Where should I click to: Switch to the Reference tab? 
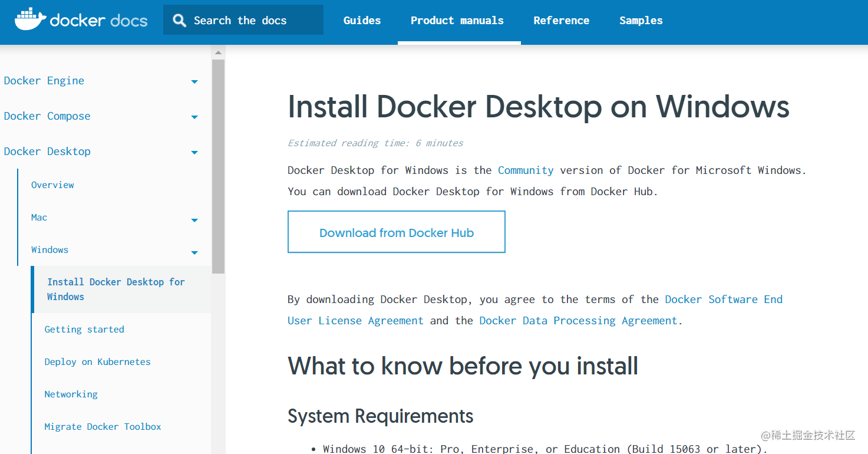[x=561, y=21]
